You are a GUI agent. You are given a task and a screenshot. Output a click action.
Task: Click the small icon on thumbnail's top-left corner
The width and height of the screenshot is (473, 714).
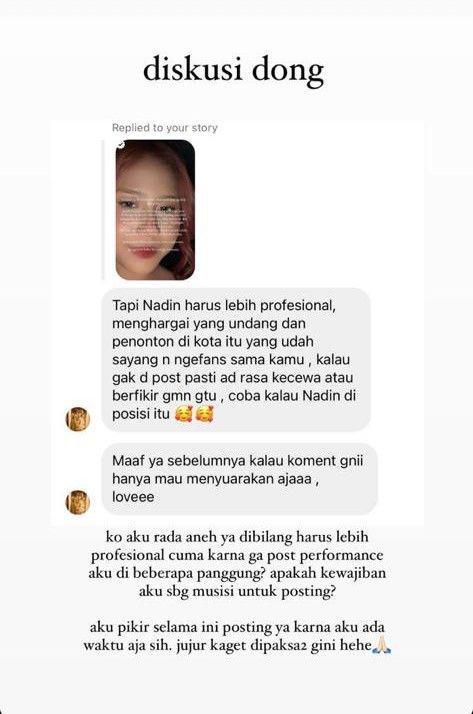[121, 145]
